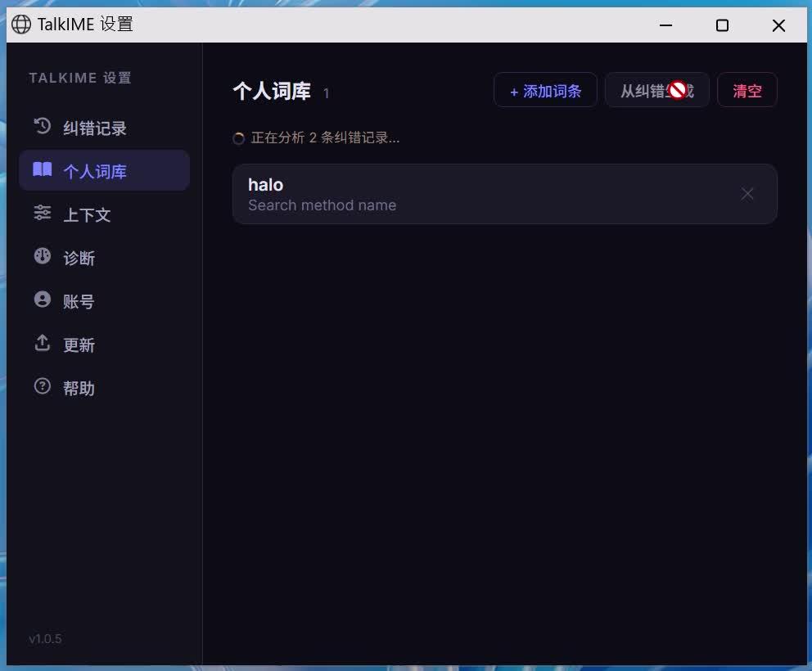Open the 诊断 page
Image resolution: width=812 pixels, height=671 pixels.
pyautogui.click(x=104, y=257)
